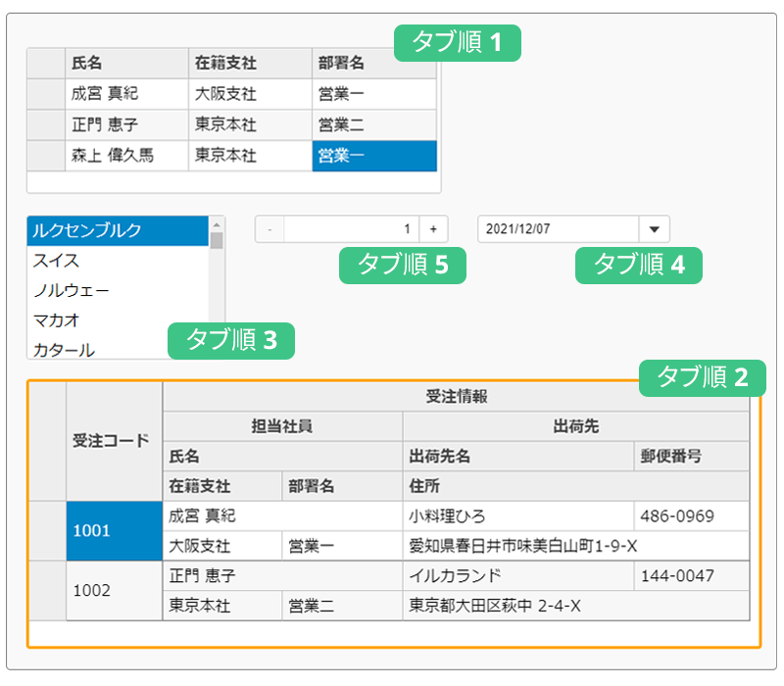The image size is (784, 686).
Task: Click the plus button to increment the number
Action: click(435, 228)
